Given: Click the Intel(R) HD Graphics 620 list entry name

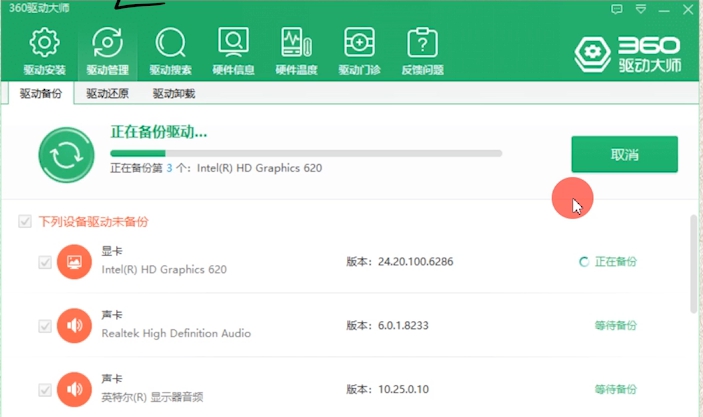Looking at the screenshot, I should [x=164, y=269].
